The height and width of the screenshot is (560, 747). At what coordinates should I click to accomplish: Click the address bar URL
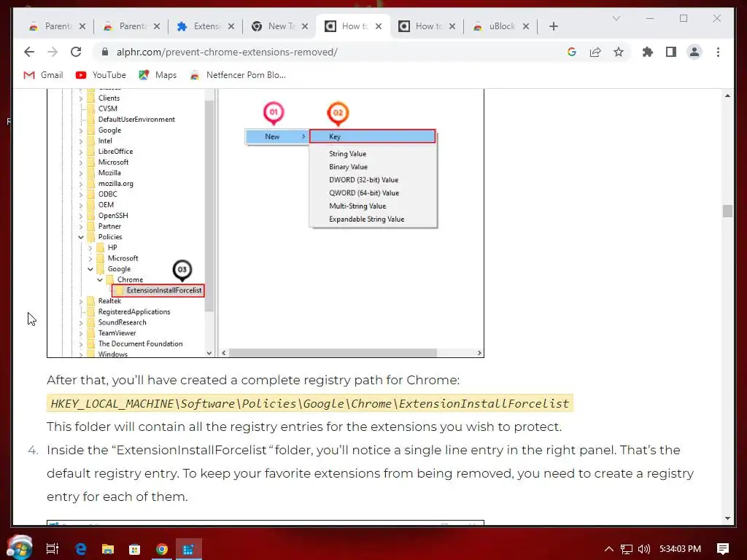click(228, 52)
